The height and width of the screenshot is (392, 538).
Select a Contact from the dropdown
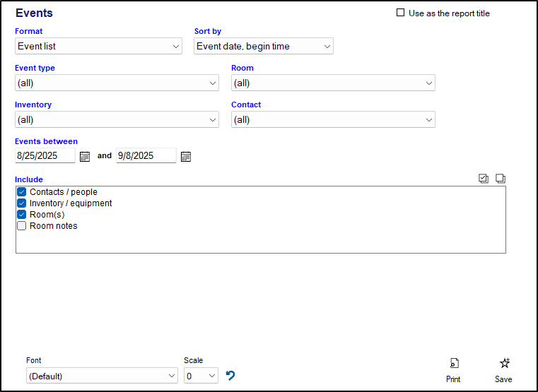click(x=333, y=120)
